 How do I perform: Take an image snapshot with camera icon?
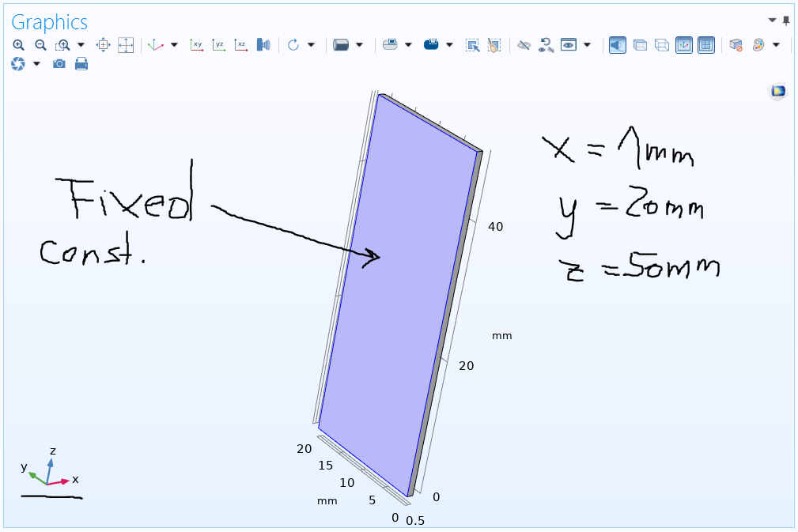[x=59, y=64]
